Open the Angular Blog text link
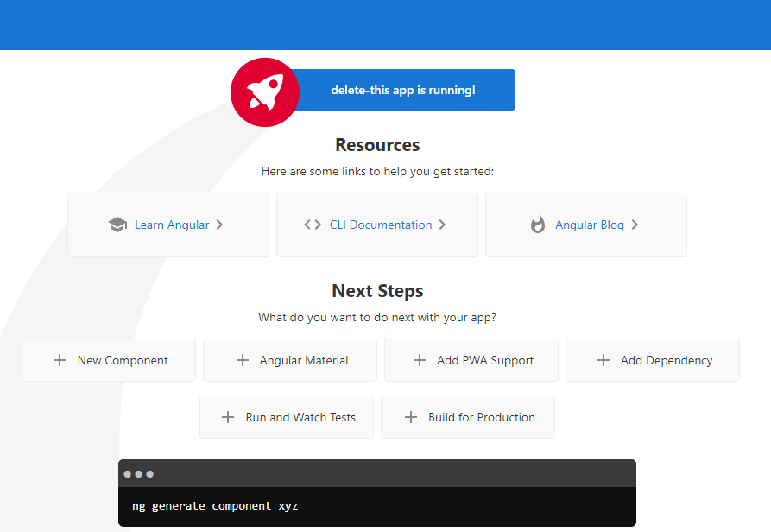The width and height of the screenshot is (771, 532). coord(590,225)
